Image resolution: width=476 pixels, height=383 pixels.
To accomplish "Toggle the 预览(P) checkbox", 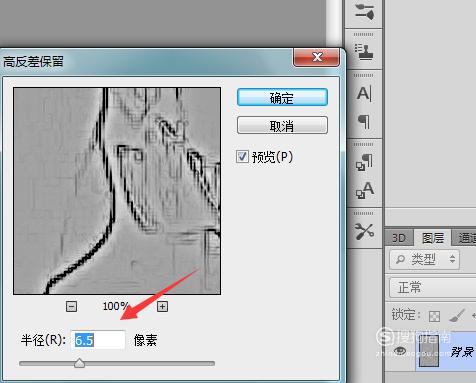I will (x=242, y=156).
